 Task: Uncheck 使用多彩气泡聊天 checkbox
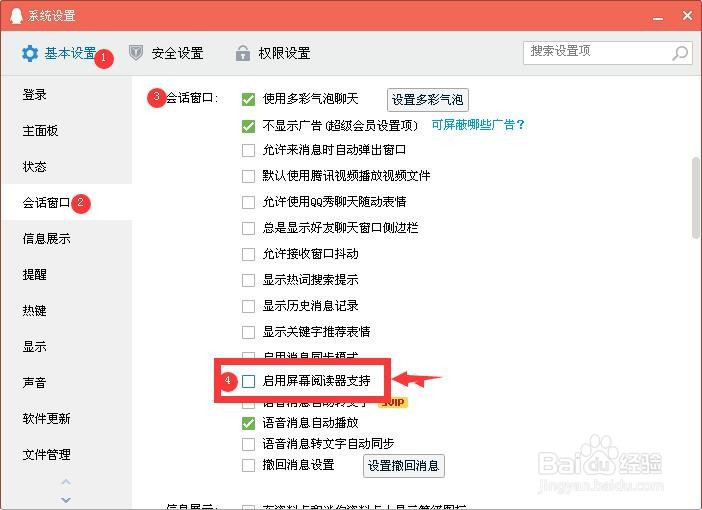pos(248,99)
